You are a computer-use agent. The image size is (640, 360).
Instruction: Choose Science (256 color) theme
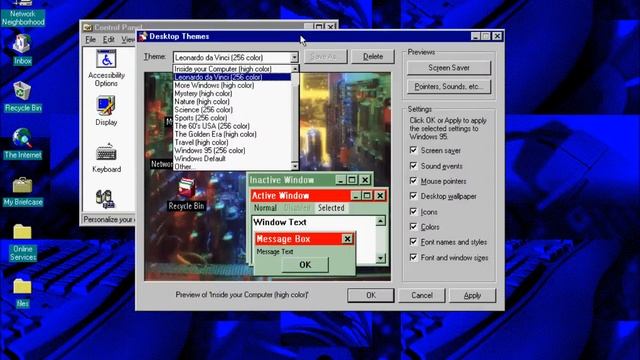[232, 110]
